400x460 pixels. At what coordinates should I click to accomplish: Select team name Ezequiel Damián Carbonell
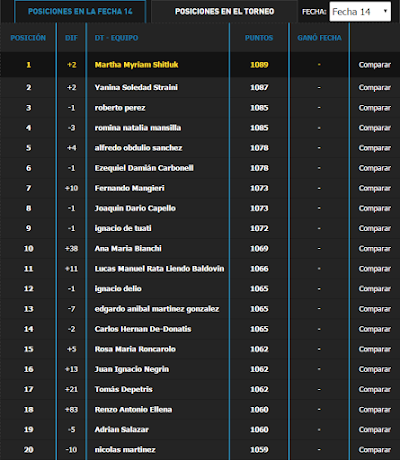144,168
